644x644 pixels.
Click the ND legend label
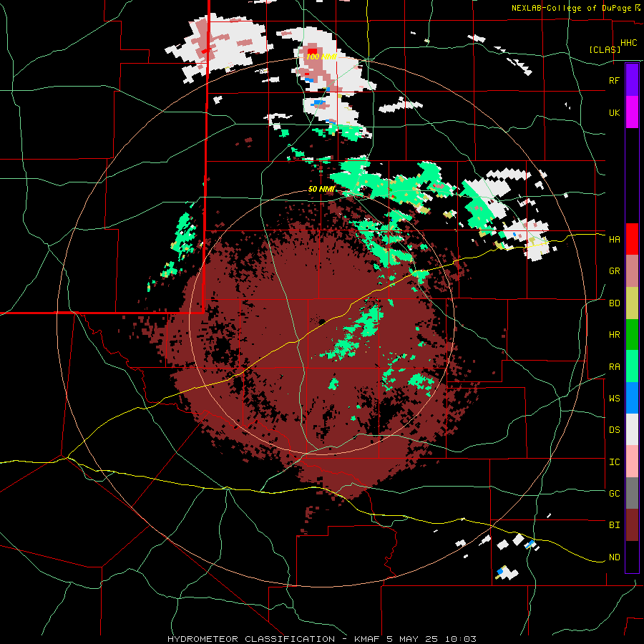click(614, 557)
